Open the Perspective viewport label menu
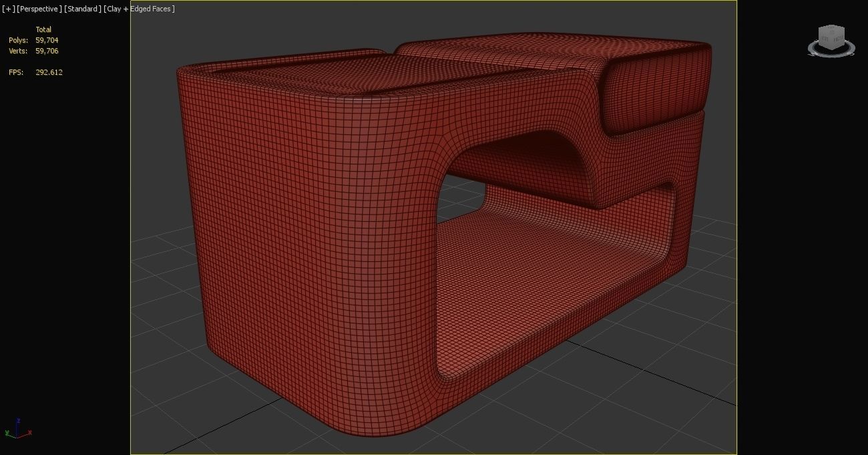 [39, 9]
